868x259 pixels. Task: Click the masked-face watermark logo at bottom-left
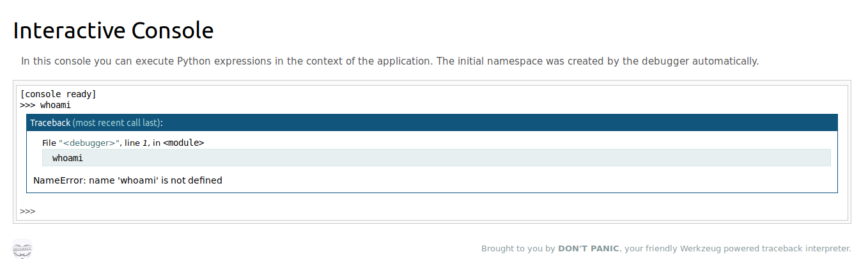(22, 249)
